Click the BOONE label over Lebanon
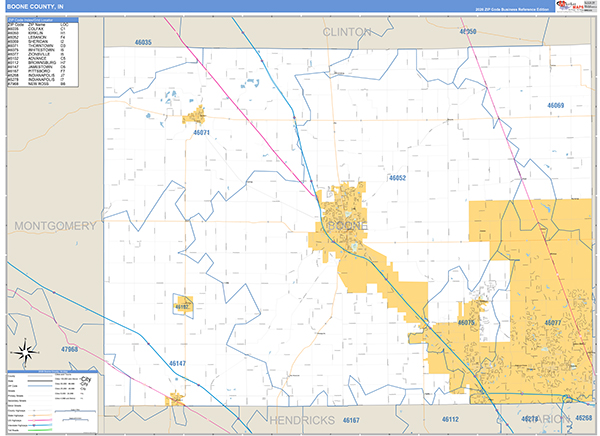Image resolution: width=600 pixels, height=436 pixels. tap(347, 226)
